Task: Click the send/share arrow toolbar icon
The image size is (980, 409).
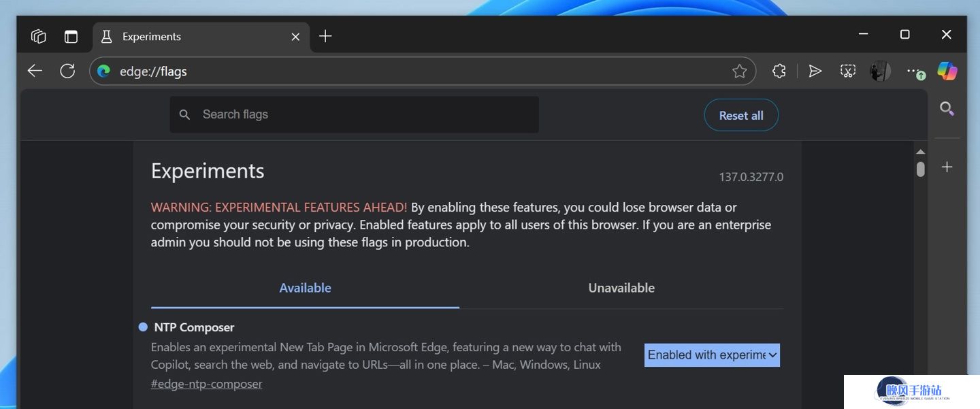Action: [x=815, y=71]
